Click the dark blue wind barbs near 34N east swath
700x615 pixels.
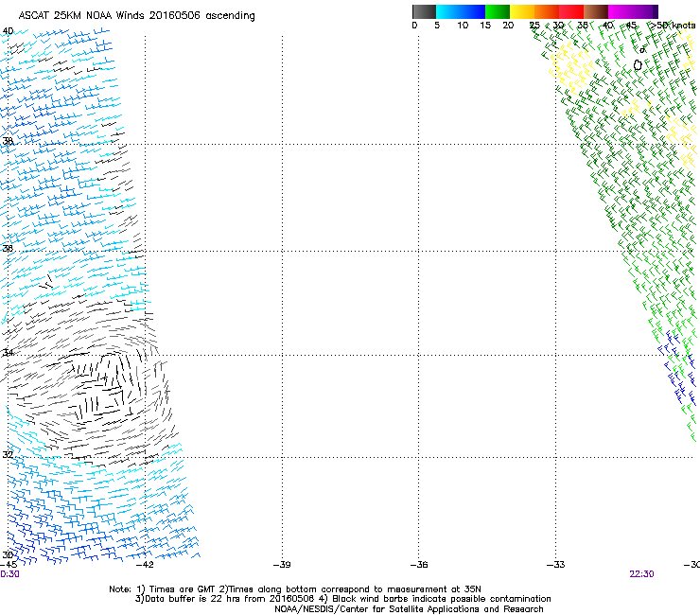(678, 366)
